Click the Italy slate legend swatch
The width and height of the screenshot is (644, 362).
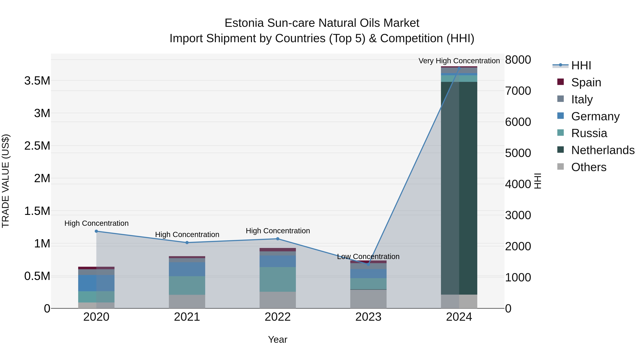click(560, 99)
